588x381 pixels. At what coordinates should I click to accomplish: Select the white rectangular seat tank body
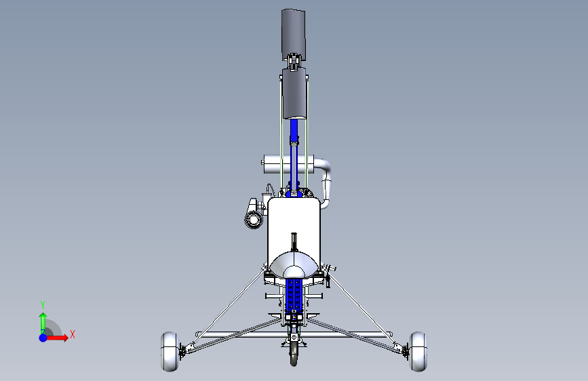click(294, 225)
